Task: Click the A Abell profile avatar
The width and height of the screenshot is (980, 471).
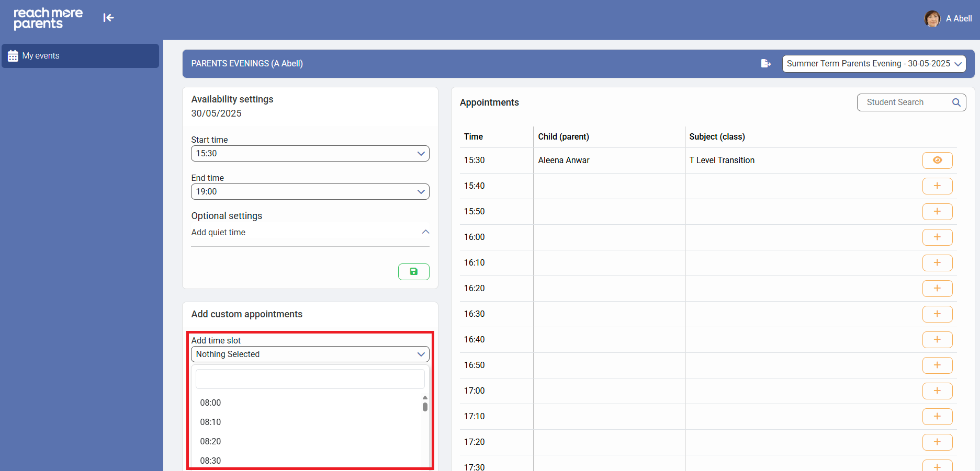Action: coord(932,18)
